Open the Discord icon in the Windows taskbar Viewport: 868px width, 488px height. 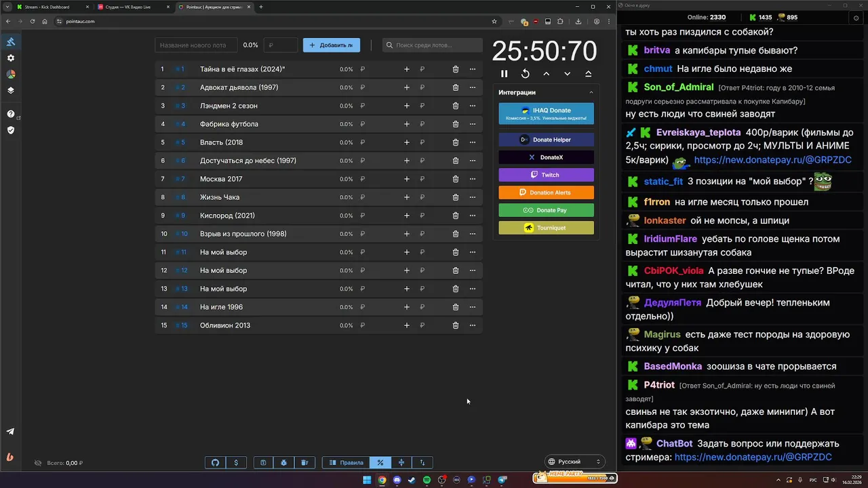click(397, 480)
